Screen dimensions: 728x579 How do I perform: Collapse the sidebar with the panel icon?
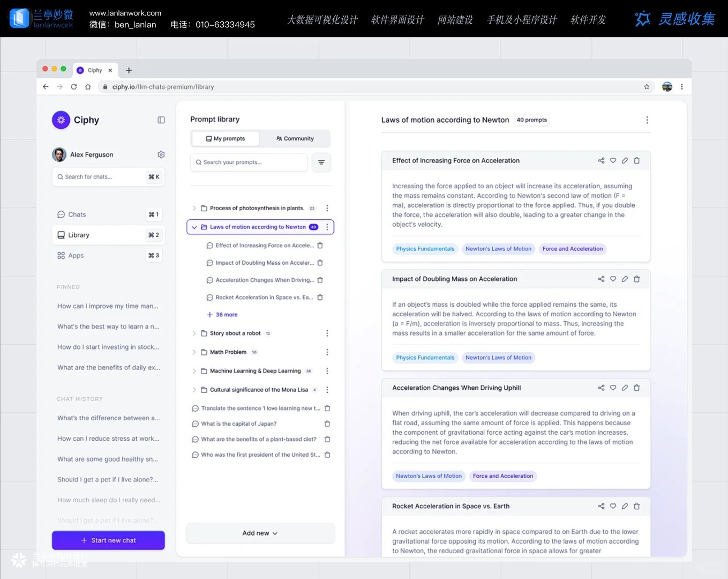[161, 120]
